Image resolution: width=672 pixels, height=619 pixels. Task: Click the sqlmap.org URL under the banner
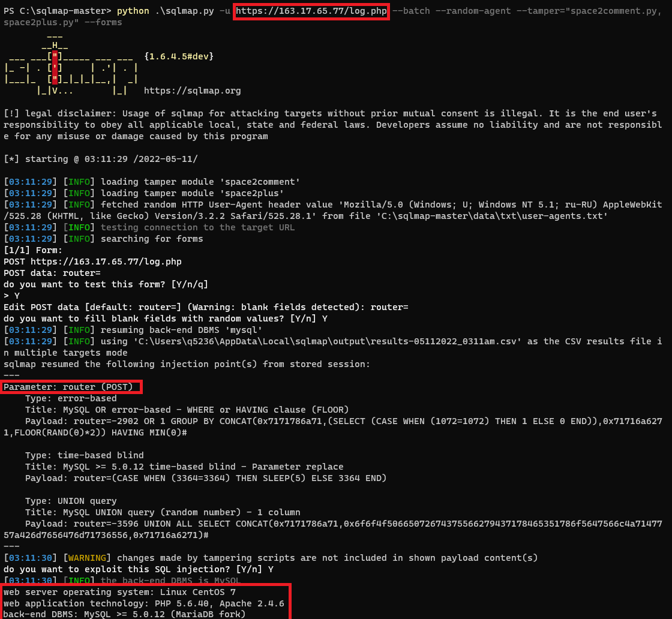pyautogui.click(x=193, y=91)
